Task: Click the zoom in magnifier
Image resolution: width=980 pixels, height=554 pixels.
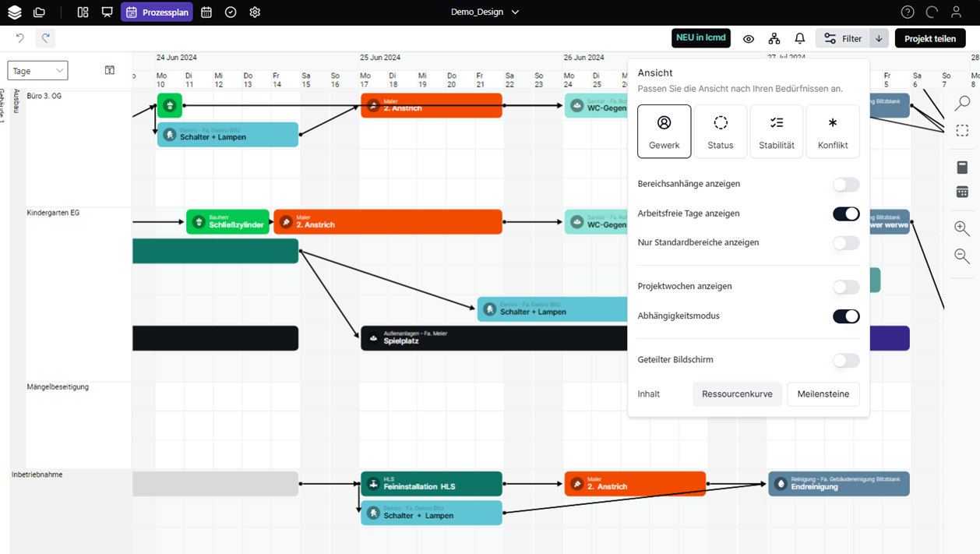Action: (x=962, y=228)
